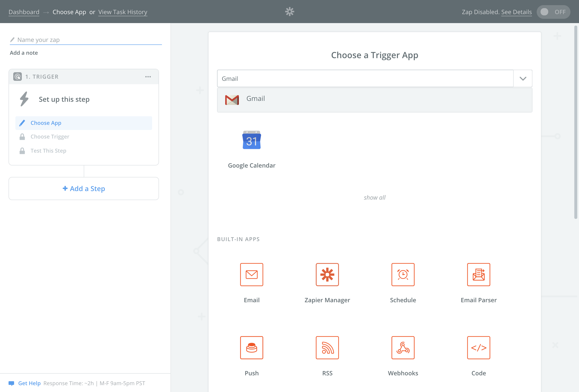Image resolution: width=579 pixels, height=392 pixels.
Task: Expand the trigger app search dropdown
Action: 523,78
